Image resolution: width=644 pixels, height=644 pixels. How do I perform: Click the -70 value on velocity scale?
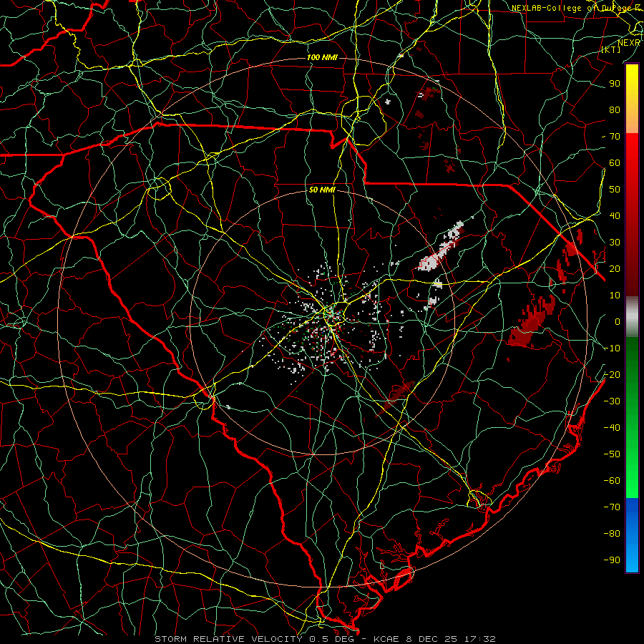pyautogui.click(x=612, y=507)
